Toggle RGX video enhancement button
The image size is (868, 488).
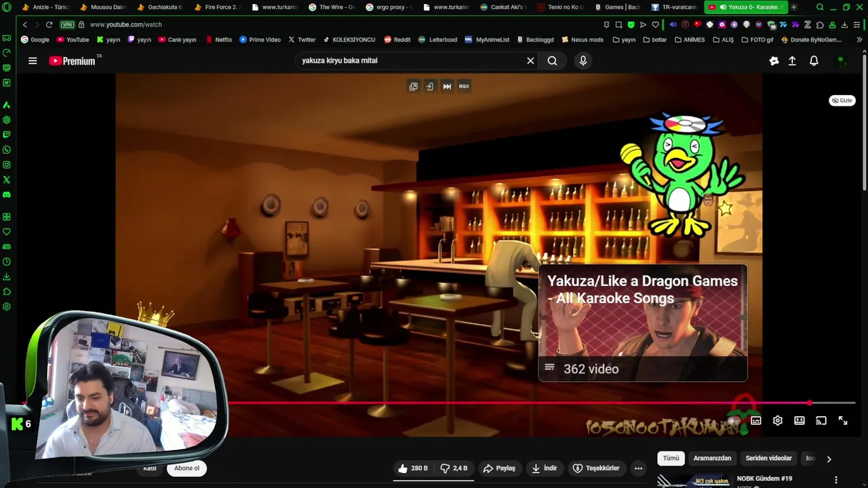point(464,86)
